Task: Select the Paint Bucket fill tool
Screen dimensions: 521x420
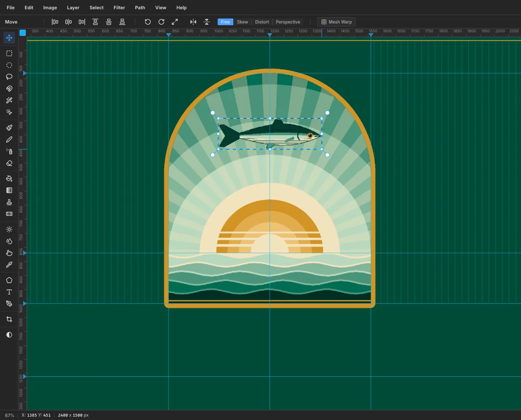Action: (9, 178)
